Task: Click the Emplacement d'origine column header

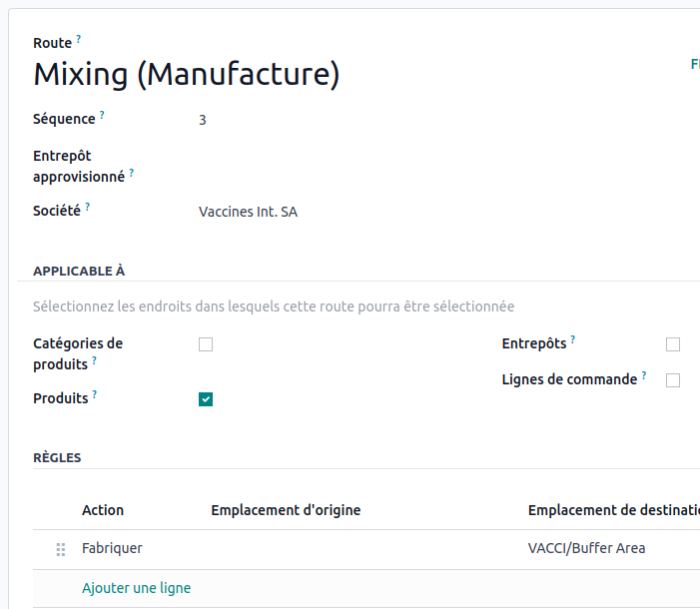Action: click(286, 510)
